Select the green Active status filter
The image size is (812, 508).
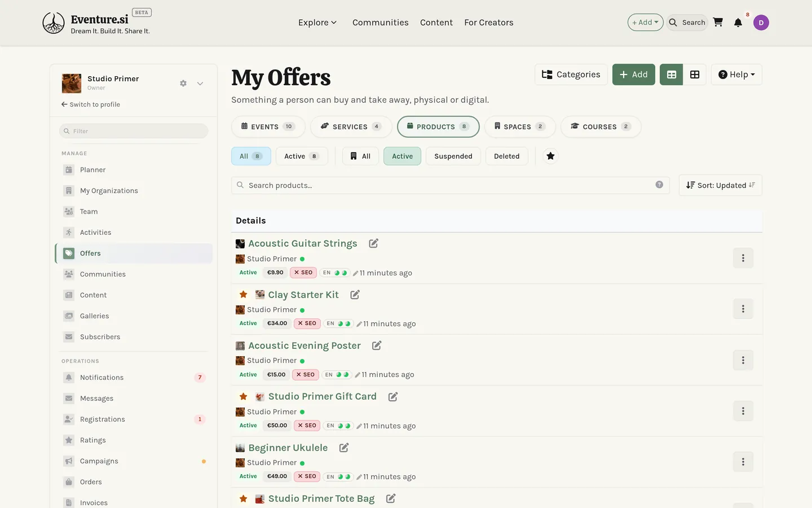402,156
